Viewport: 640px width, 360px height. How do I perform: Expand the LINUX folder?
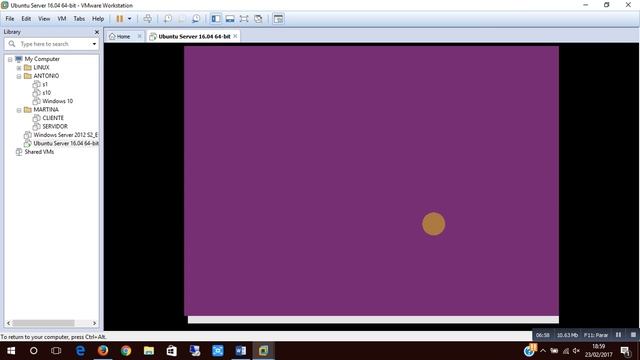19,68
